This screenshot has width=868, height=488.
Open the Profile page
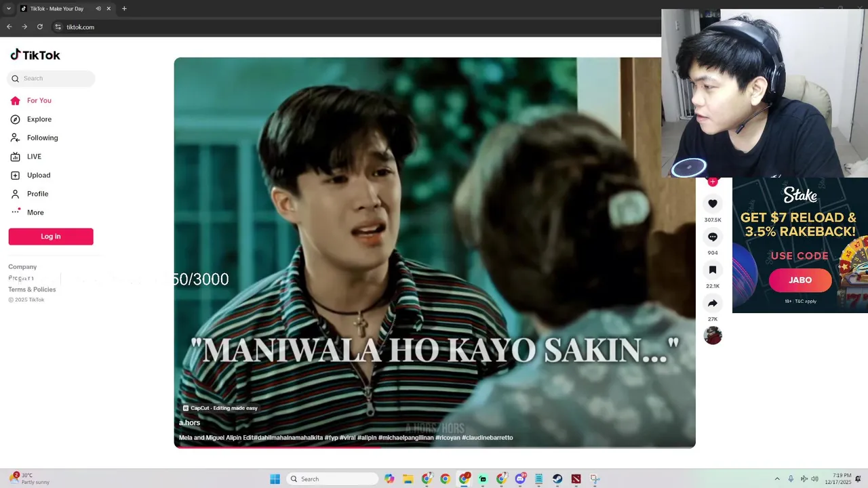[29, 194]
